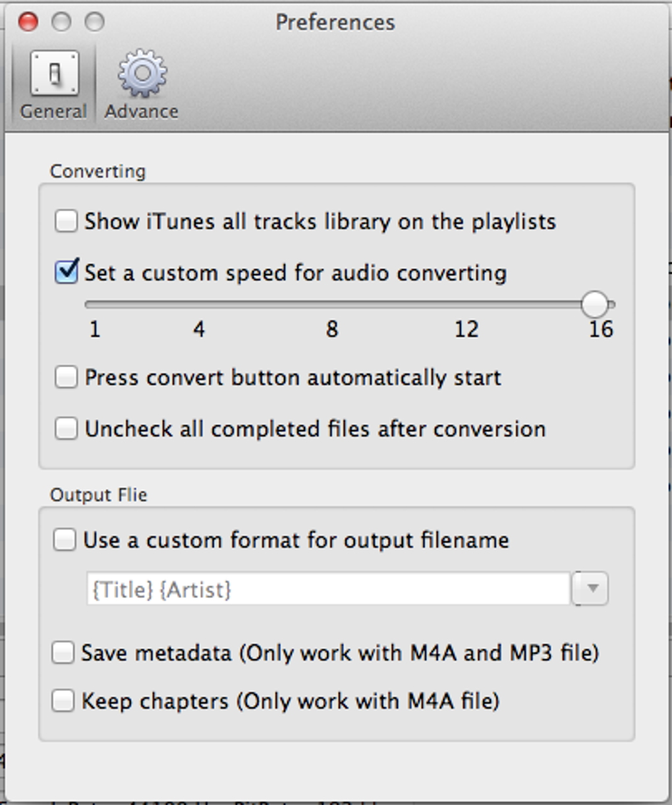Click the speed slider knob at 16
Image resolution: width=672 pixels, height=805 pixels.
pos(595,305)
